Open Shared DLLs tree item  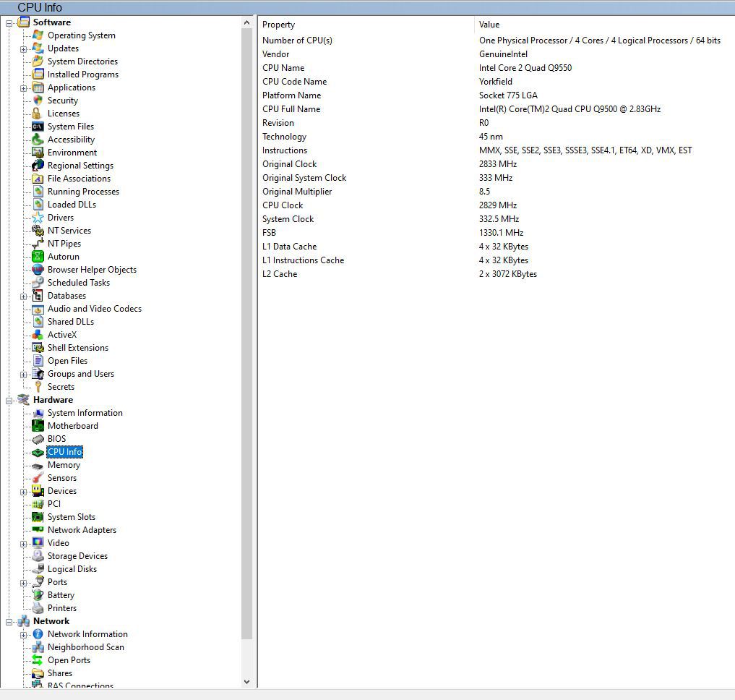click(71, 321)
